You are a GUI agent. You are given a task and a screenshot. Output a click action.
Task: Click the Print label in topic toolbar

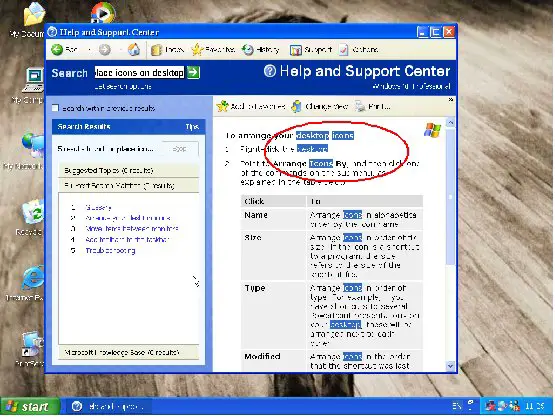point(379,106)
